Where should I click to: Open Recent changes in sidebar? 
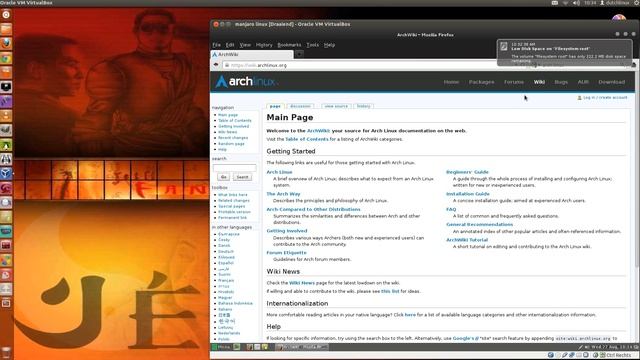(x=233, y=138)
